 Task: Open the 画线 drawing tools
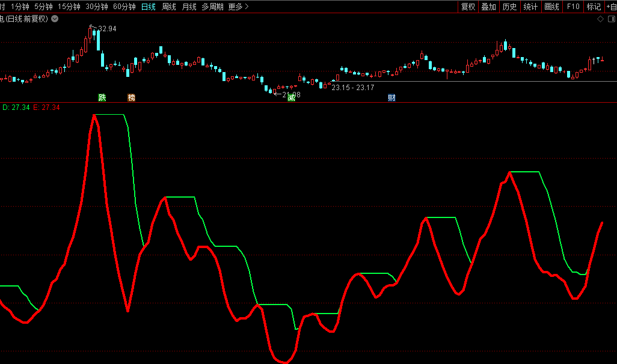pos(551,7)
